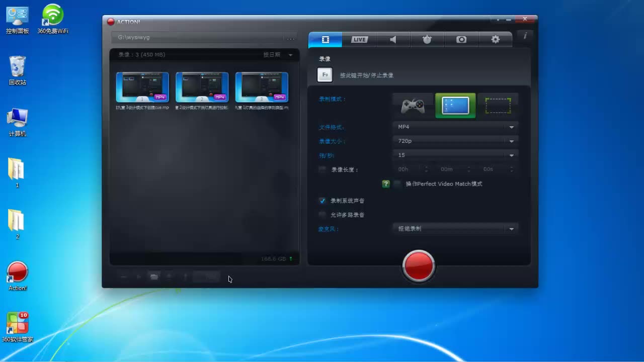Open the benchmark stopwatch tab
This screenshot has height=362, width=644.
click(x=427, y=40)
